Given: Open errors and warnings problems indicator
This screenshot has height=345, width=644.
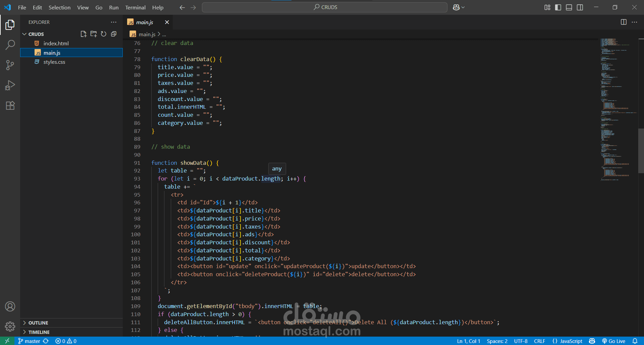Looking at the screenshot, I should pos(66,341).
